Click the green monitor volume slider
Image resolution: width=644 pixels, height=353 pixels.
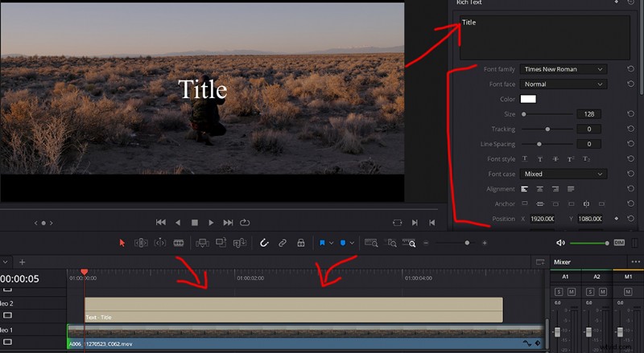[589, 243]
